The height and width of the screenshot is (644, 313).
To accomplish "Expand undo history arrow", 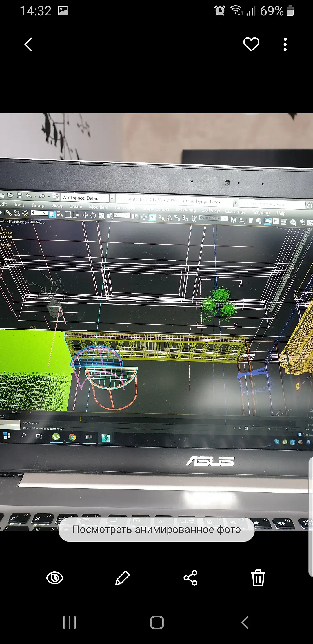I will coord(35,196).
